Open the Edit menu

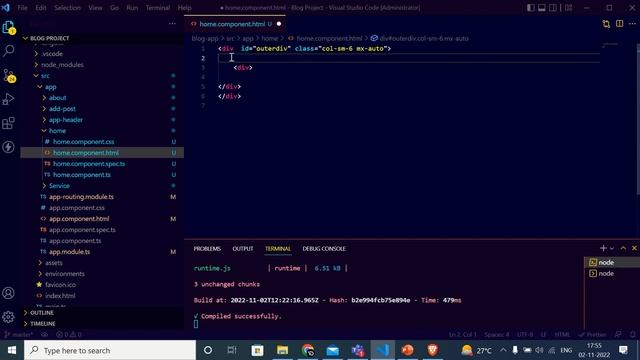click(x=41, y=8)
